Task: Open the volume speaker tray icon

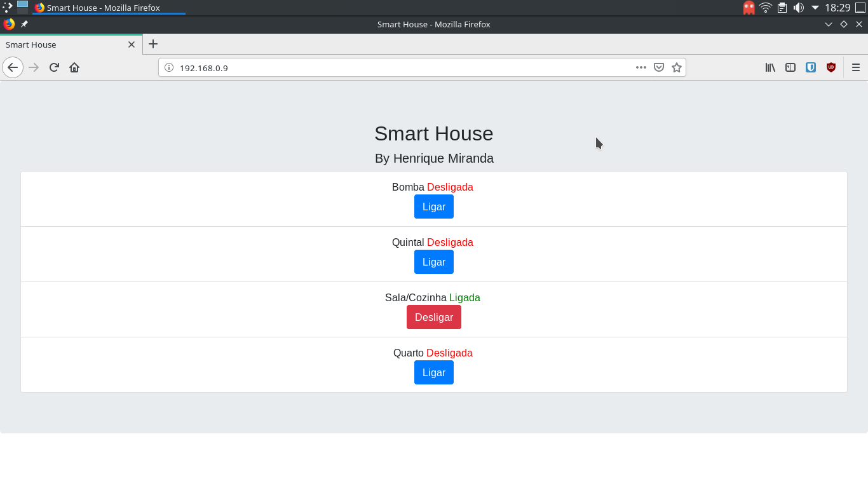Action: pyautogui.click(x=799, y=8)
